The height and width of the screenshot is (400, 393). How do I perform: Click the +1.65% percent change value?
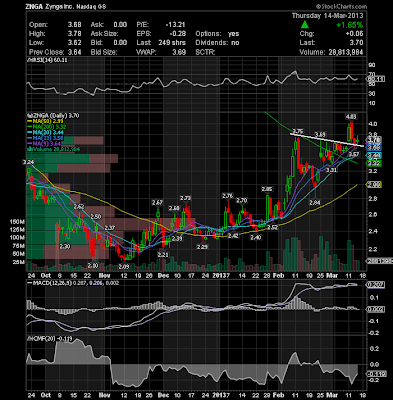click(x=350, y=25)
